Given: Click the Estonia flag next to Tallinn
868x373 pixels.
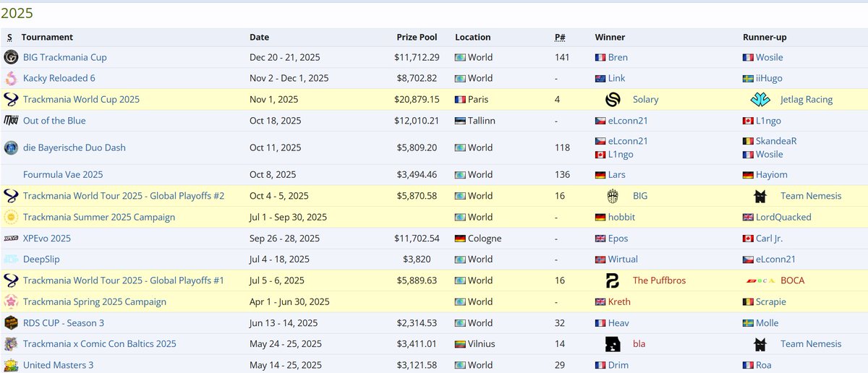Looking at the screenshot, I should click(460, 121).
